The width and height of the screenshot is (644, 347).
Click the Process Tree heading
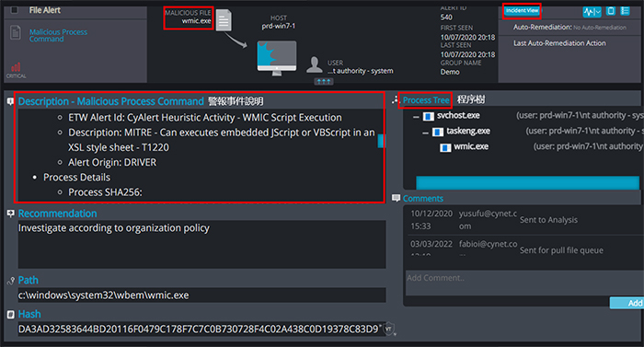[426, 100]
